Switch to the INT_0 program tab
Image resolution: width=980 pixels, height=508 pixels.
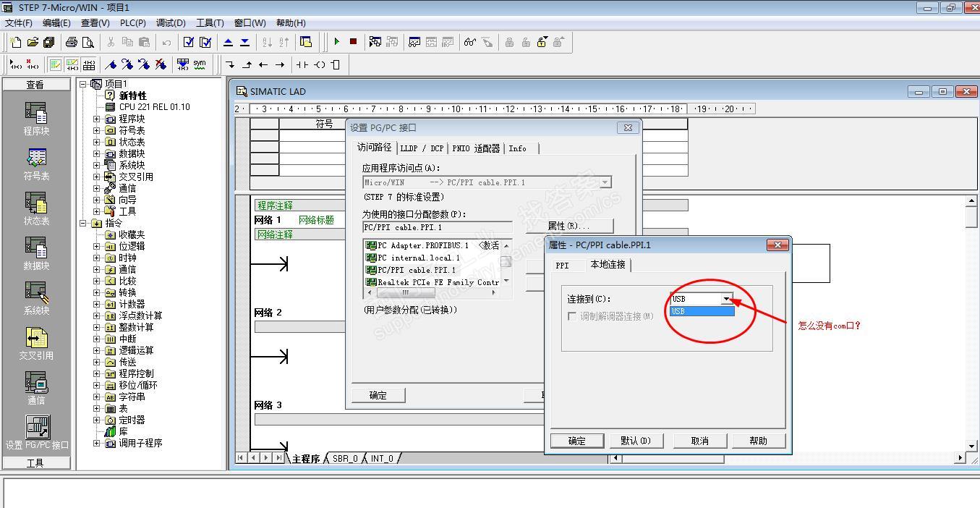383,459
